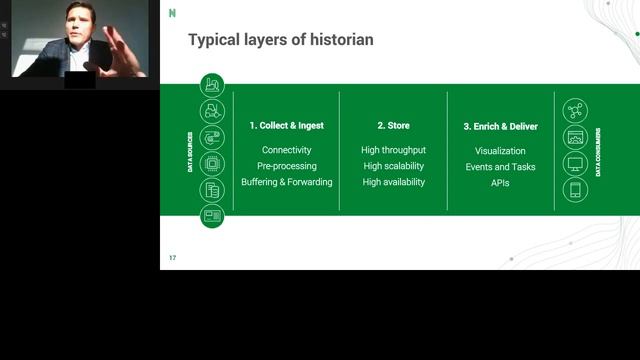Select the conveyor belt data source icon

point(212,138)
